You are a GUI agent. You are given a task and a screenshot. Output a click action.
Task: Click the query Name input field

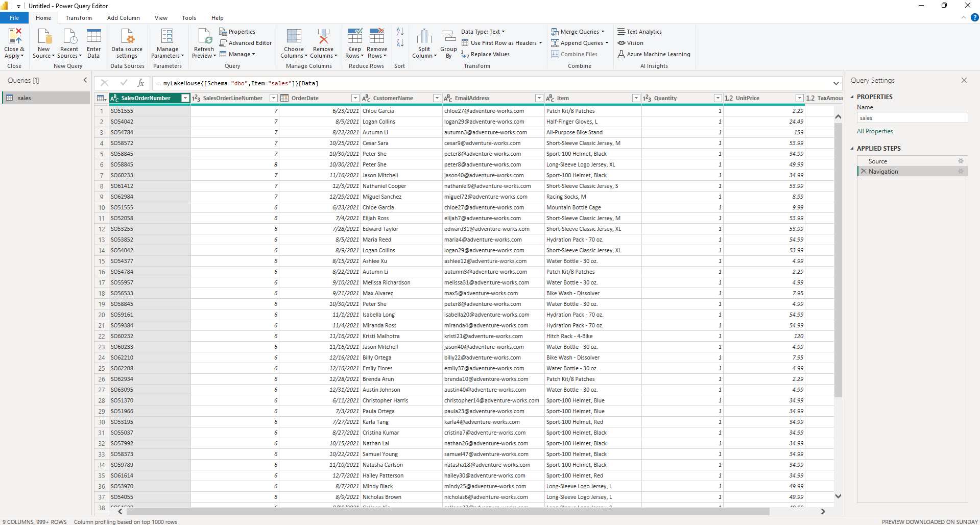tap(912, 117)
